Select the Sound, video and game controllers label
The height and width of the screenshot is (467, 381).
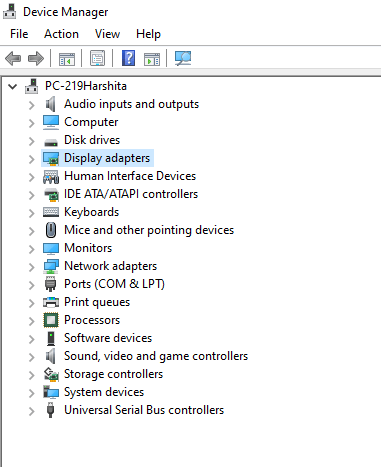pyautogui.click(x=156, y=356)
